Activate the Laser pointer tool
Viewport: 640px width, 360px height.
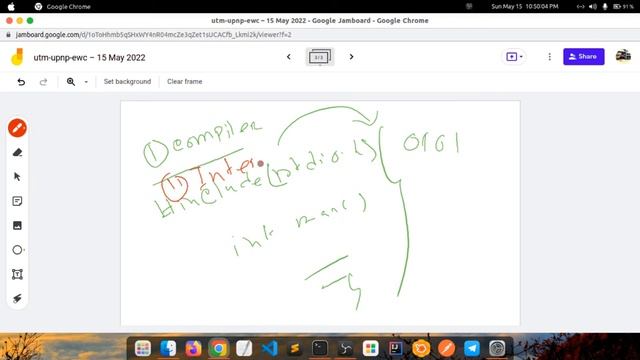[x=17, y=298]
